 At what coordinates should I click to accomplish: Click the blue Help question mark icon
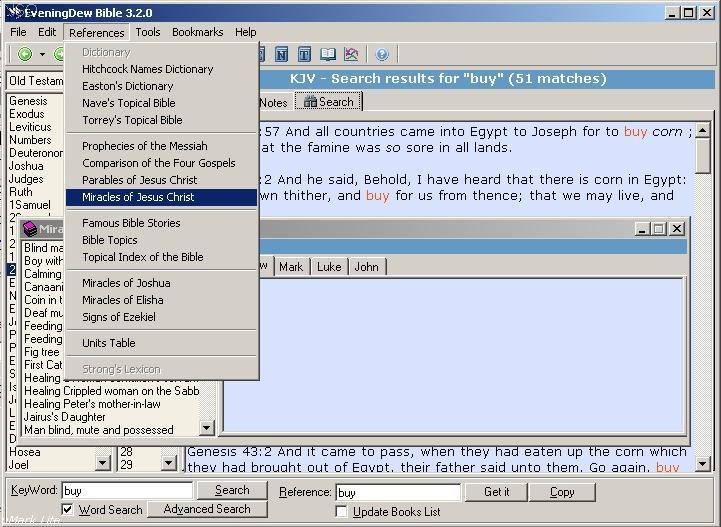pos(382,55)
